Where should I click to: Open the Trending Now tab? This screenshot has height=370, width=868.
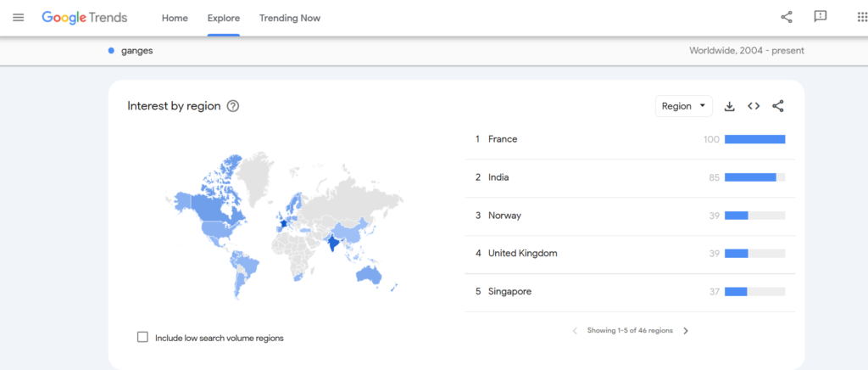point(290,18)
